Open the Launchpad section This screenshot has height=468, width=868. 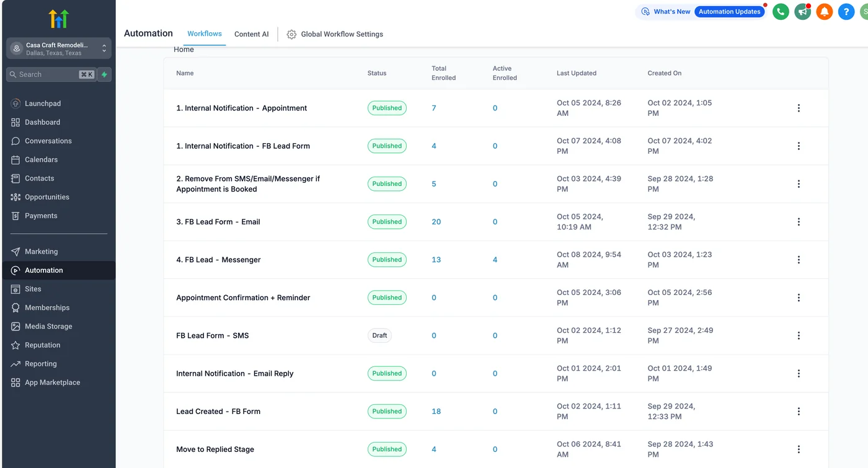point(42,104)
